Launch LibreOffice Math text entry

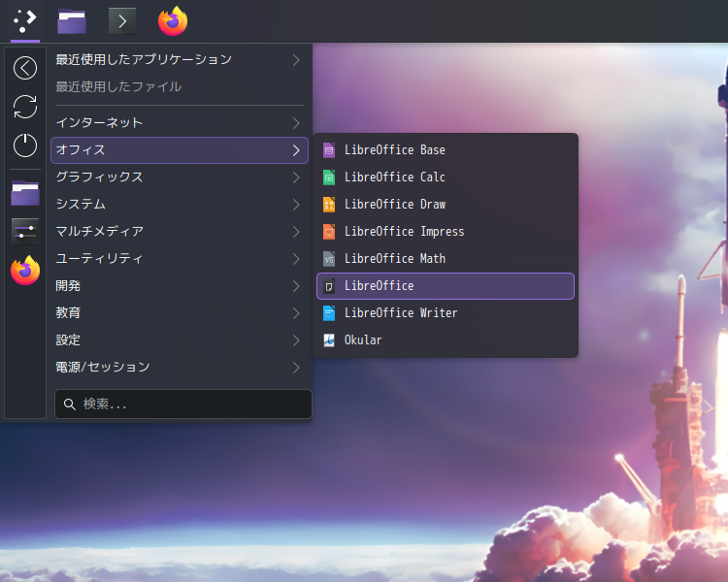(395, 259)
